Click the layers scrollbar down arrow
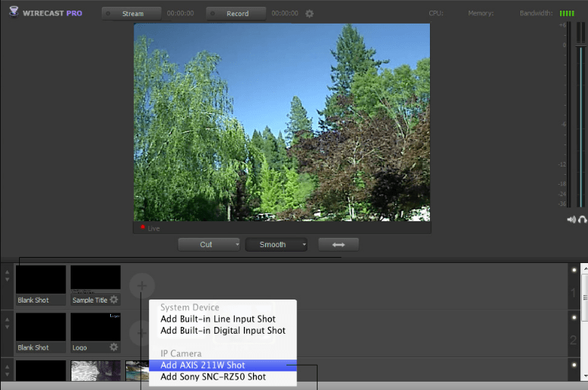 point(585,376)
